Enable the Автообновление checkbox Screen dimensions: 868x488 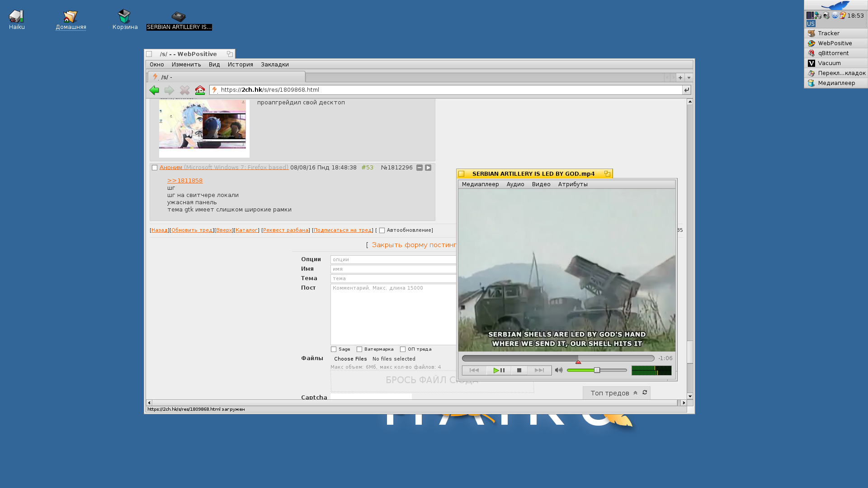[x=382, y=230]
